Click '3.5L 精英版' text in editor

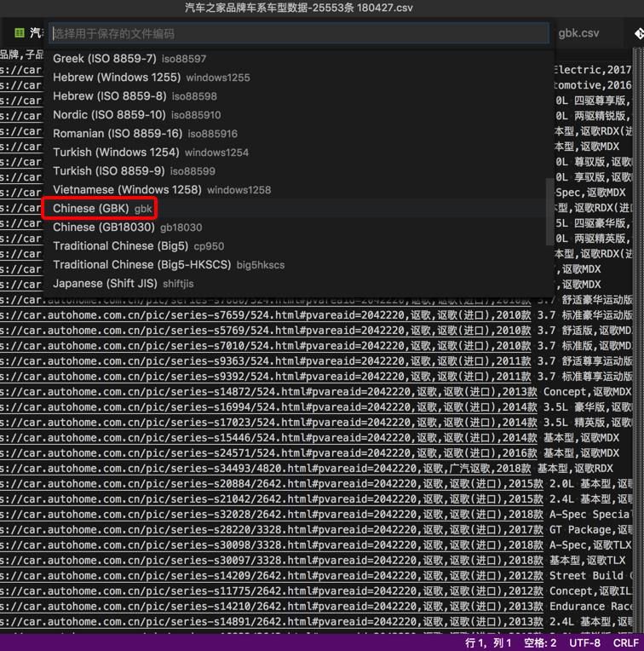tap(574, 423)
